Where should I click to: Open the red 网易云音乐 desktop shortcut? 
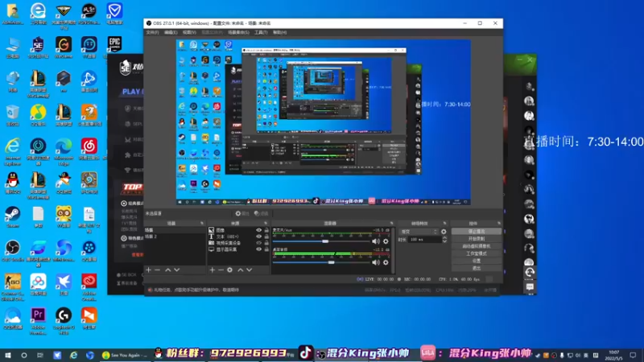89,150
